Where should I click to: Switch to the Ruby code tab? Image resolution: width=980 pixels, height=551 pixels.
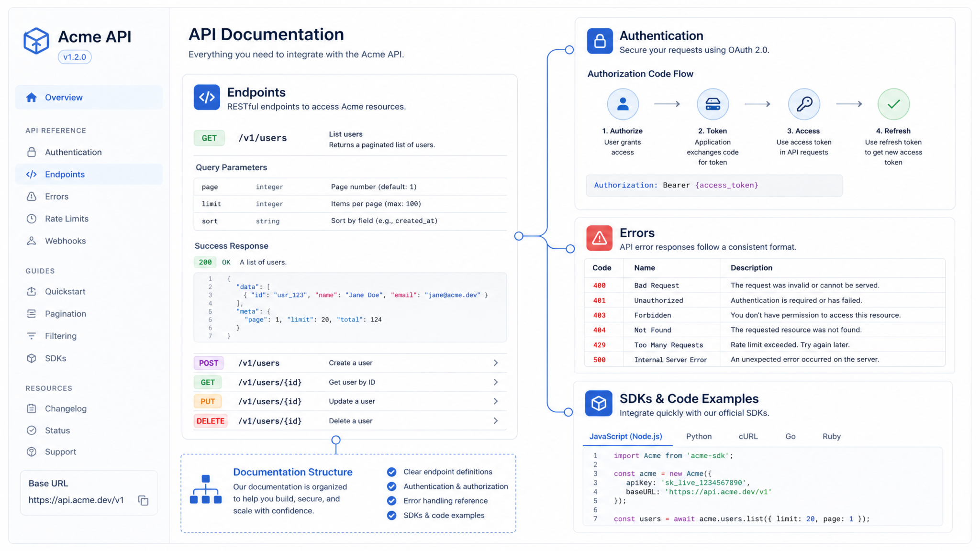click(832, 437)
